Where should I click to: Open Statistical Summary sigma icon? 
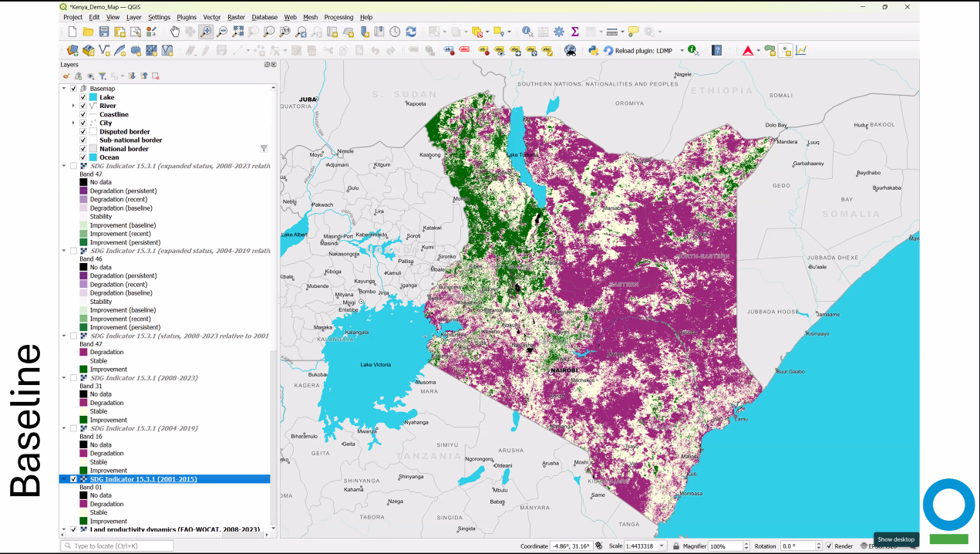tap(574, 32)
